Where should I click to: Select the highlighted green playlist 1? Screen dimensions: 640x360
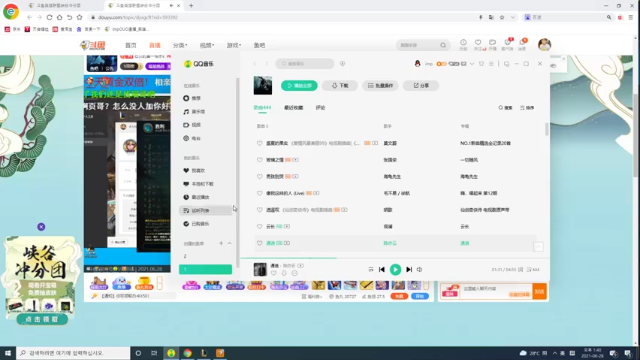coord(205,269)
